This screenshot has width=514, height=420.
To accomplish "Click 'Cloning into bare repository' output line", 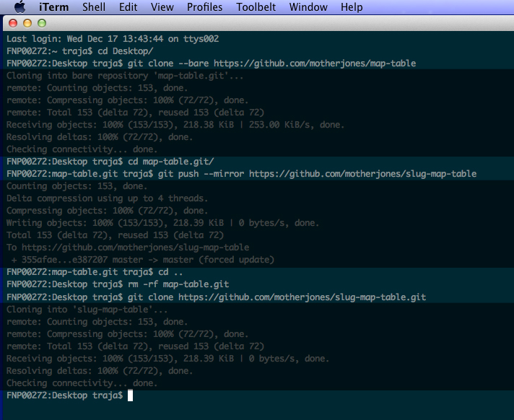I will tap(125, 76).
